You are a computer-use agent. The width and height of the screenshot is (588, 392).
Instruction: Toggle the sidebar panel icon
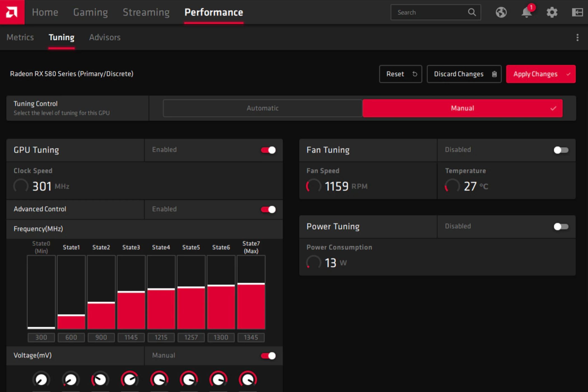(x=577, y=12)
